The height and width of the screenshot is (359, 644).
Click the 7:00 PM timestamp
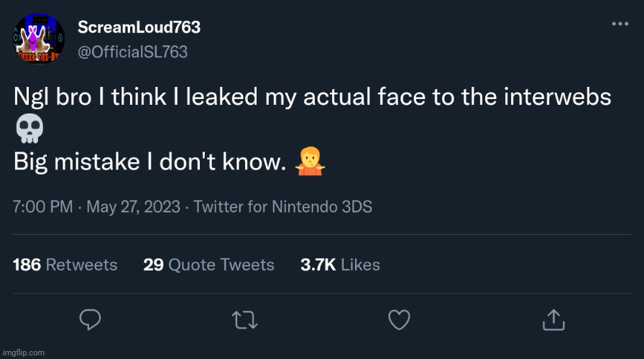[42, 207]
